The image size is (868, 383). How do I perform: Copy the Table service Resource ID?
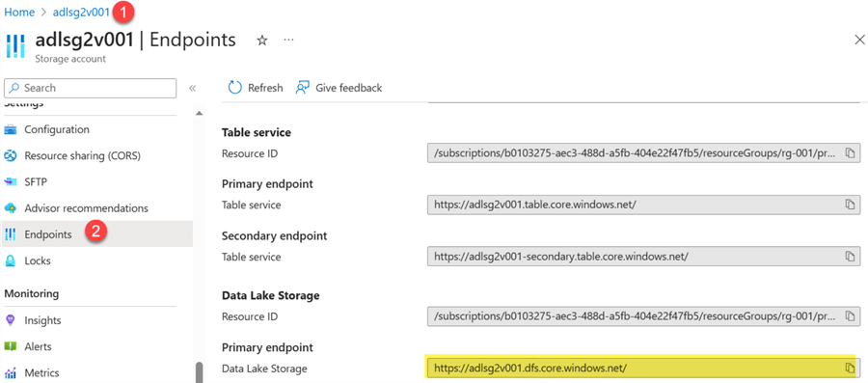(850, 153)
